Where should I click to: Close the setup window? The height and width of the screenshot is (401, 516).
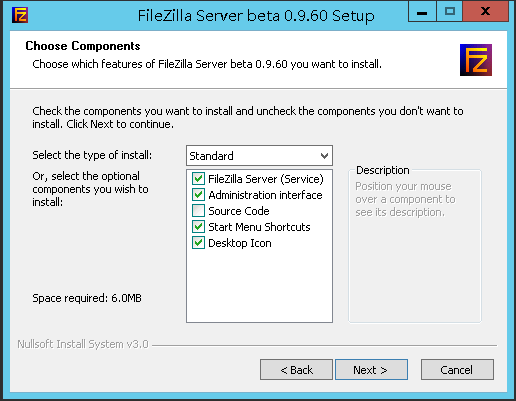pyautogui.click(x=486, y=12)
